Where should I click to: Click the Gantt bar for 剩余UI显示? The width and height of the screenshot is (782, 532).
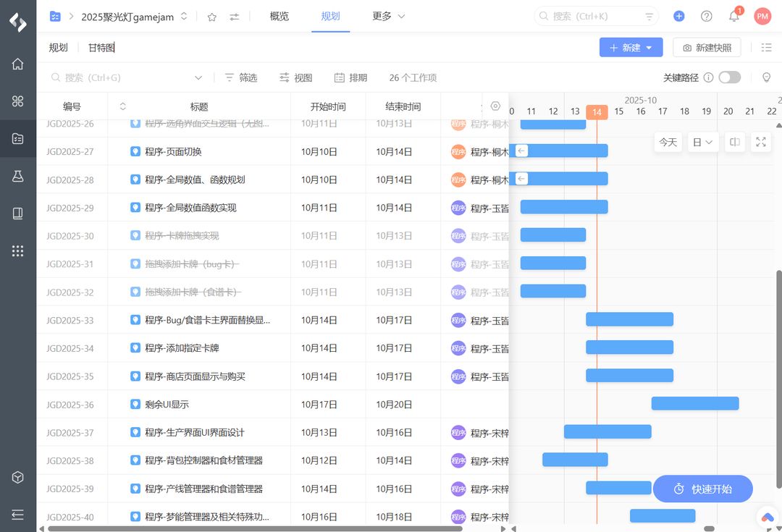694,404
